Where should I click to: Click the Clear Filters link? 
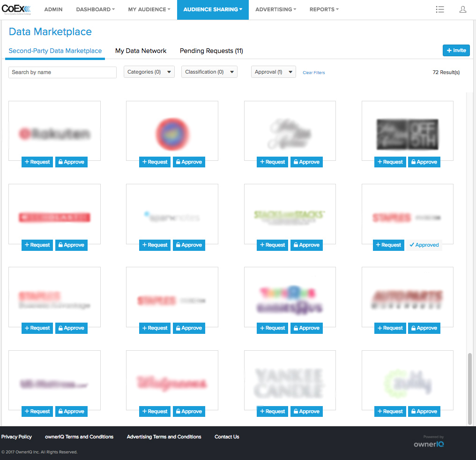click(313, 73)
